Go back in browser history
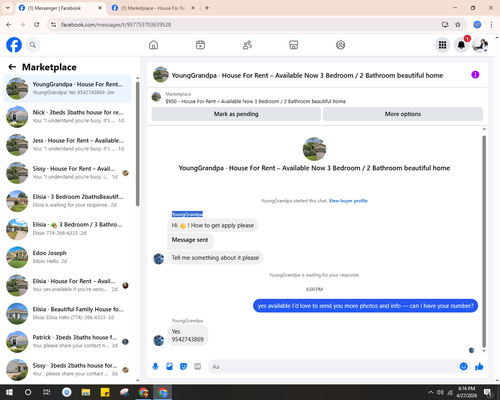Screen dimensions: 500x400 click(9, 25)
